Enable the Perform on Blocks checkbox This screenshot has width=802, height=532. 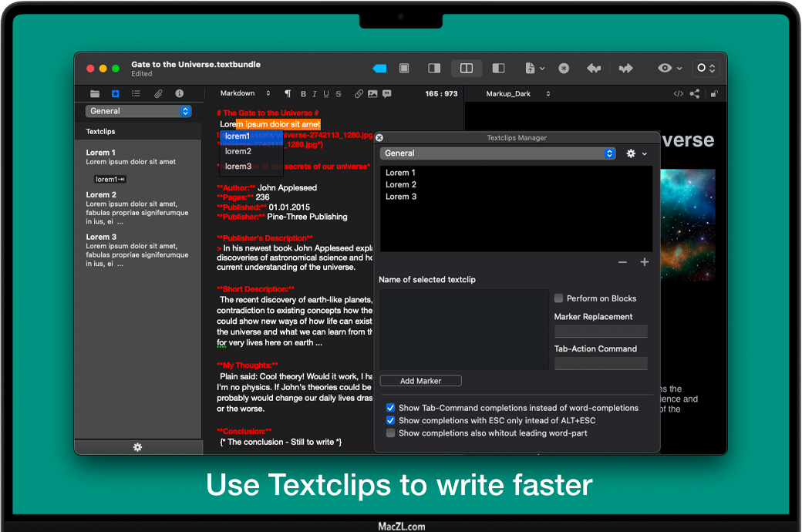559,298
